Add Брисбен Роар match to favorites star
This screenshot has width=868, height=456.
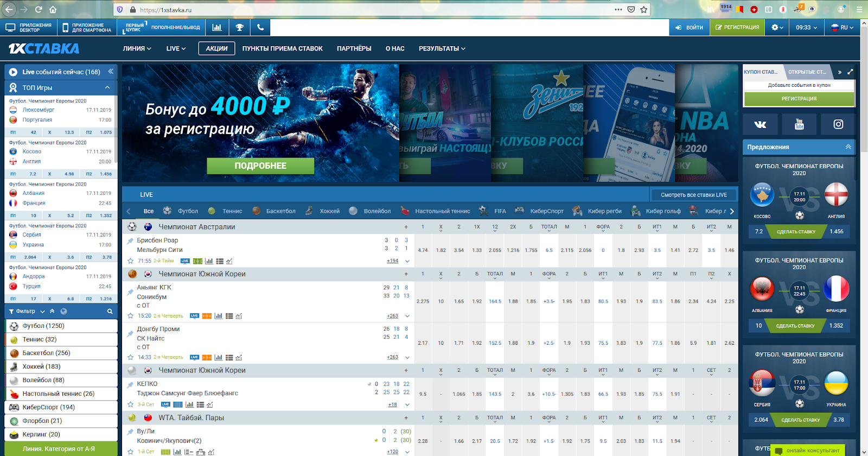tap(130, 261)
